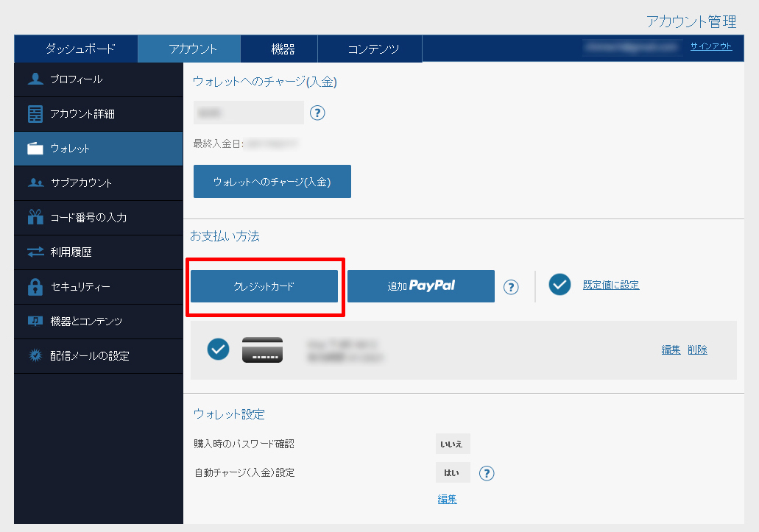Select the saved card checkmark radio
759x532 pixels.
coord(219,350)
